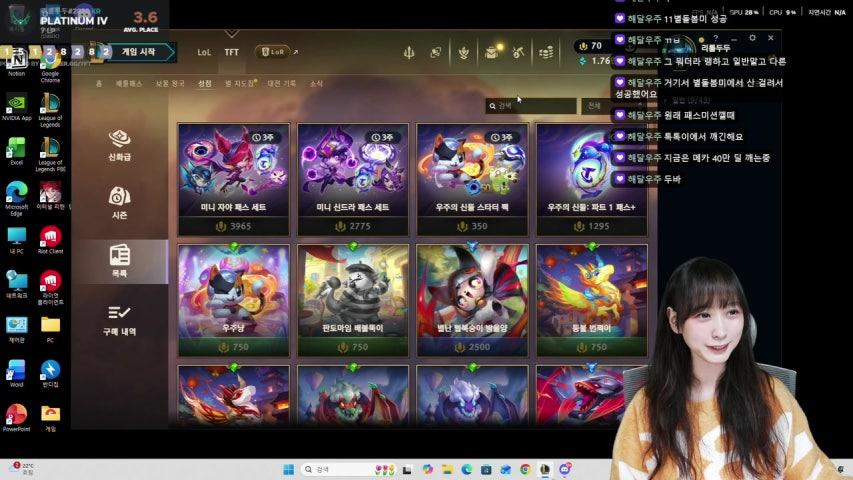853x480 pixels.
Task: Select the TFT game tab
Action: point(232,52)
